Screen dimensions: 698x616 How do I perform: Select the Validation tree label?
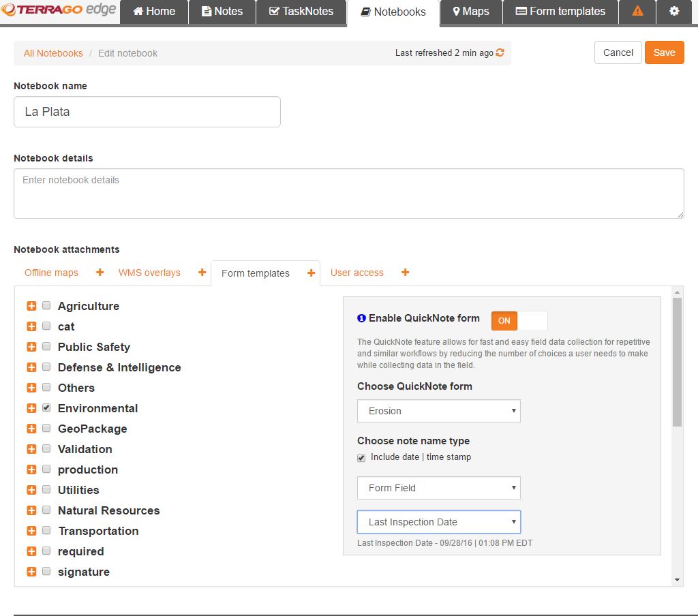[85, 449]
